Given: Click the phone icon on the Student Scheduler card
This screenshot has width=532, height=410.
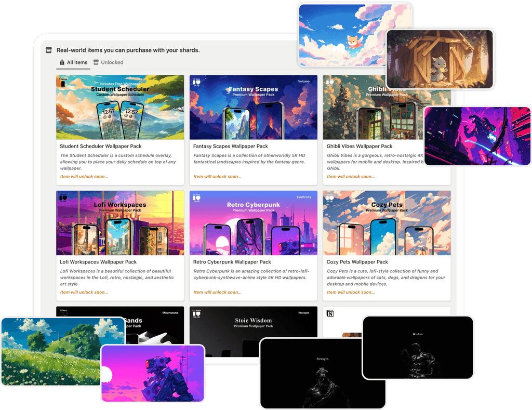Looking at the screenshot, I should click(x=64, y=83).
